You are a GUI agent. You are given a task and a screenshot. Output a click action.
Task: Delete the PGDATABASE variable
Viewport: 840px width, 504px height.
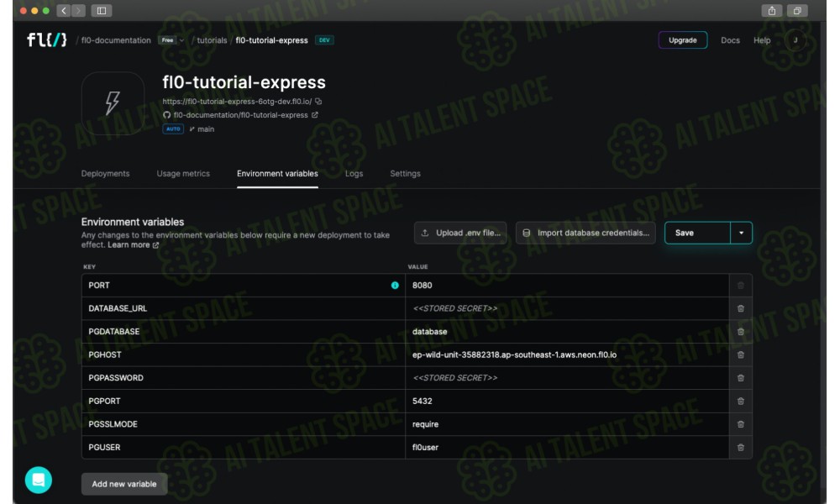click(x=740, y=332)
